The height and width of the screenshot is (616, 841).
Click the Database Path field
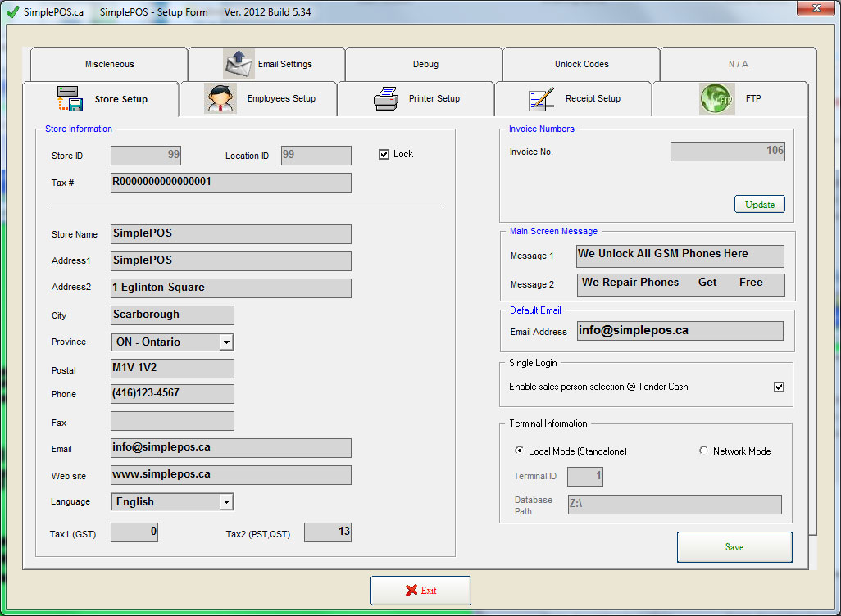click(675, 505)
